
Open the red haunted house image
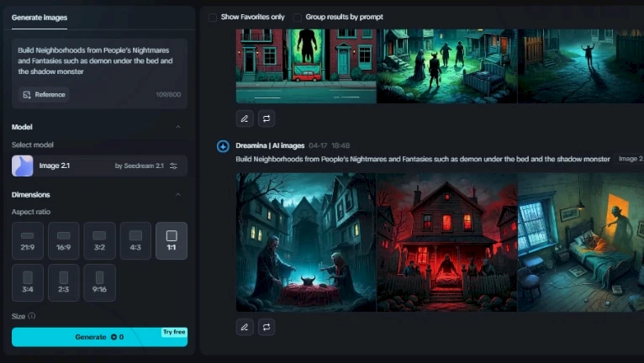click(447, 242)
